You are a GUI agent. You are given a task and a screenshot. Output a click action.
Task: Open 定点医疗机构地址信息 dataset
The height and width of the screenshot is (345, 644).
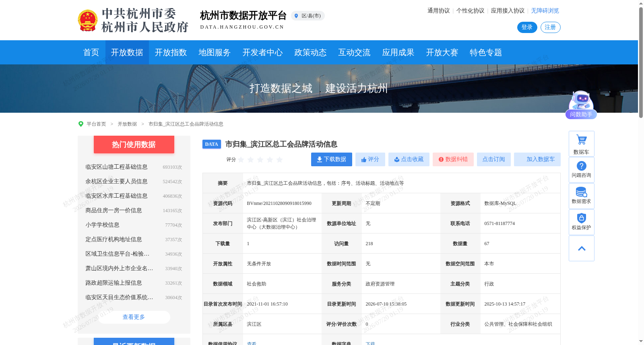(114, 240)
